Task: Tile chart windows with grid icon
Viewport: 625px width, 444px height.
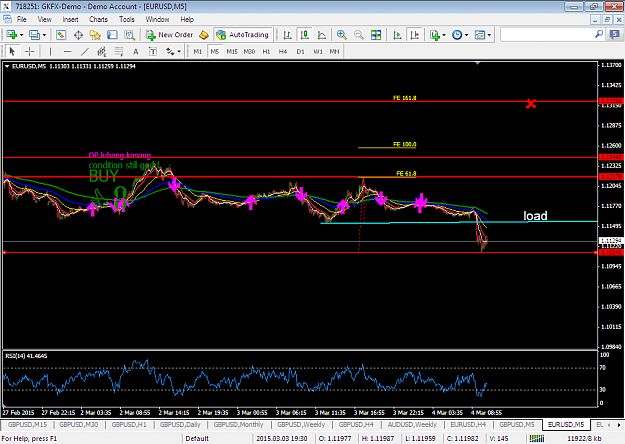Action: pyautogui.click(x=376, y=35)
